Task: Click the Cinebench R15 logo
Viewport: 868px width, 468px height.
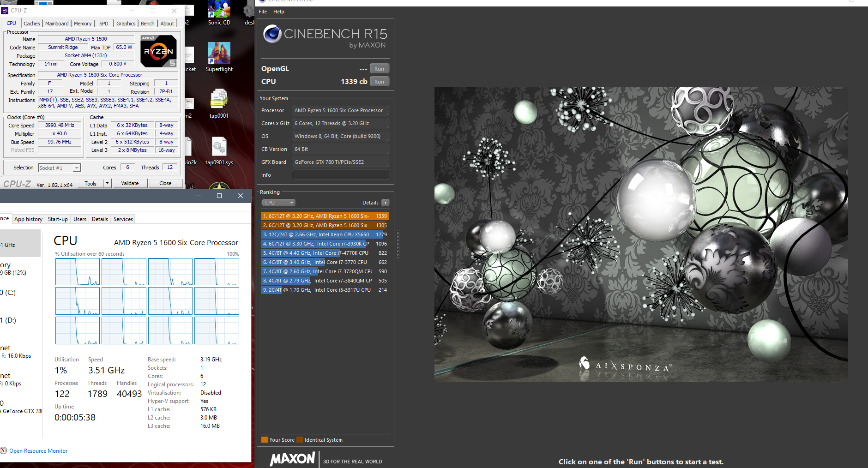Action: tap(325, 36)
